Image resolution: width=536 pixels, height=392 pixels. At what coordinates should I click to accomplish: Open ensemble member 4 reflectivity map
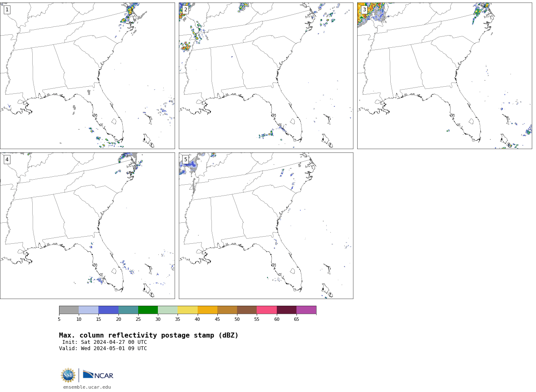click(x=87, y=226)
